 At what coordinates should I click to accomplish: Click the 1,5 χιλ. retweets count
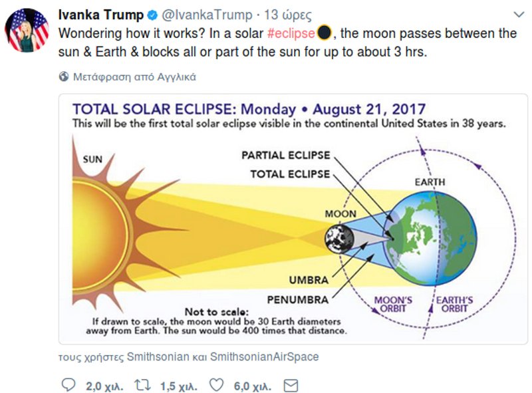click(176, 385)
